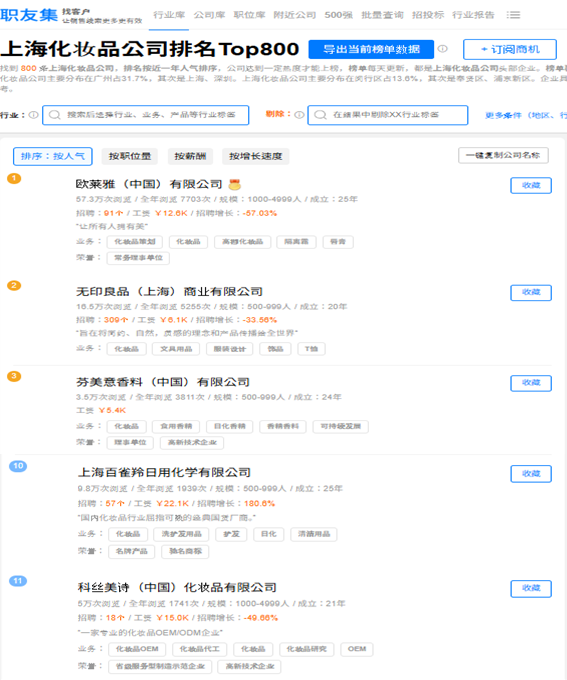The width and height of the screenshot is (567, 680).
Task: Click the 化妆品研究 tag under 科丝美诗
Action: 307,649
